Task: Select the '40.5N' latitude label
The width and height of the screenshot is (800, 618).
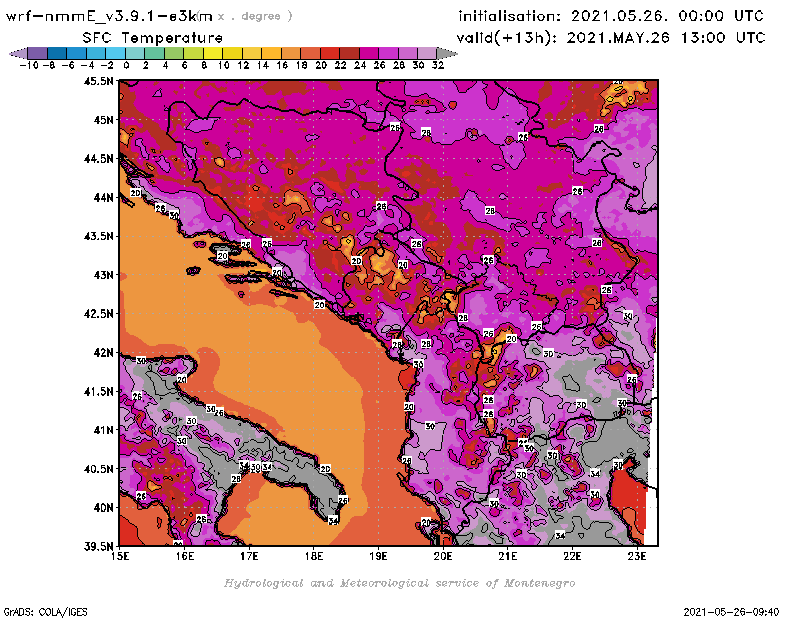Action: [98, 469]
